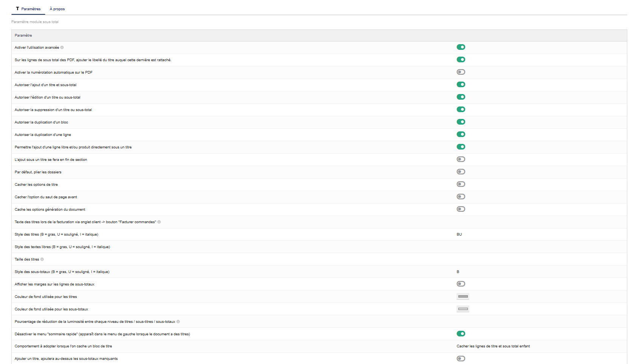This screenshot has width=636, height=364.
Task: Enable 'Par défaut, plier les dossiers' switch
Action: tap(461, 172)
